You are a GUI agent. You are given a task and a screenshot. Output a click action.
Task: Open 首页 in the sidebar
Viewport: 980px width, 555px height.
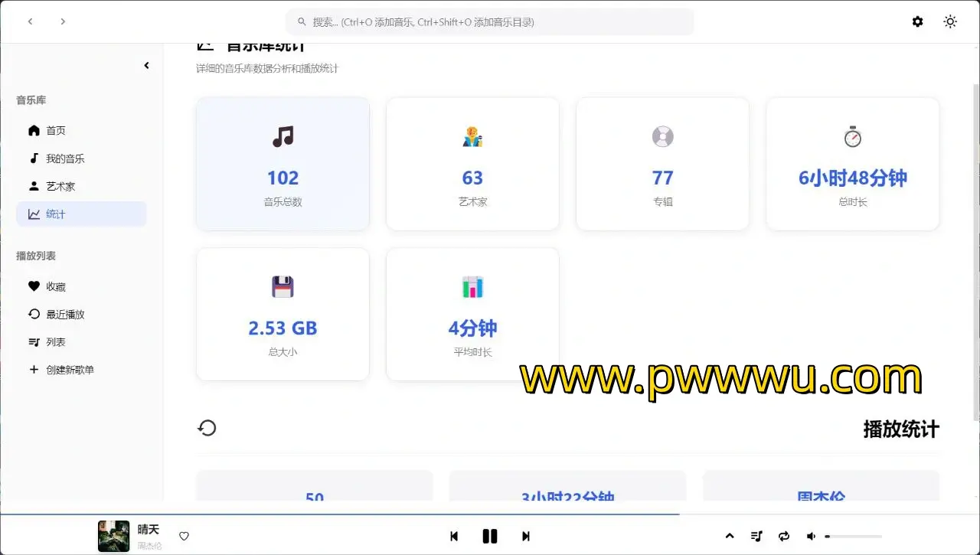56,131
